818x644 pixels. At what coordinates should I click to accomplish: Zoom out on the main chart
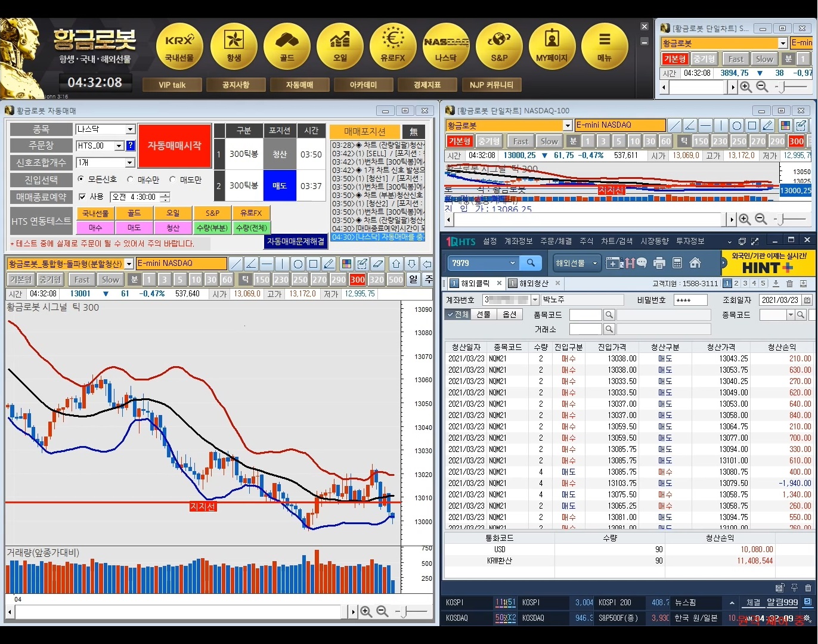click(382, 612)
